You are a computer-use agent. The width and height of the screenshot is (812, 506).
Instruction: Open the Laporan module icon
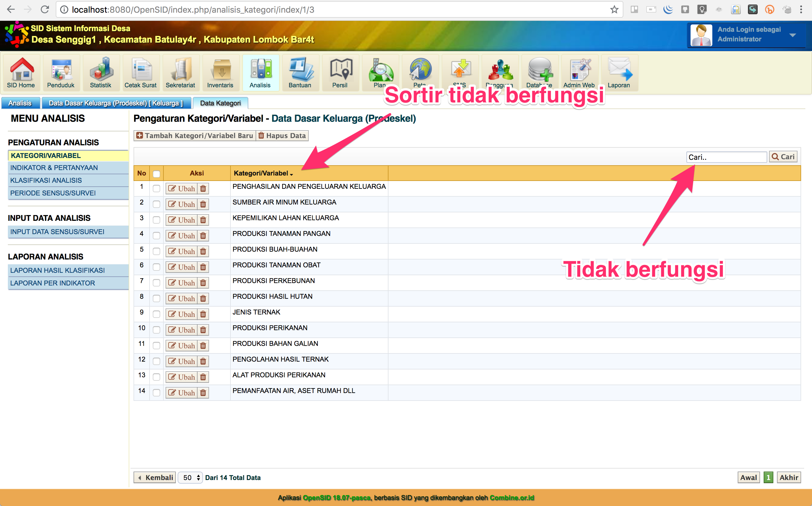pos(619,72)
